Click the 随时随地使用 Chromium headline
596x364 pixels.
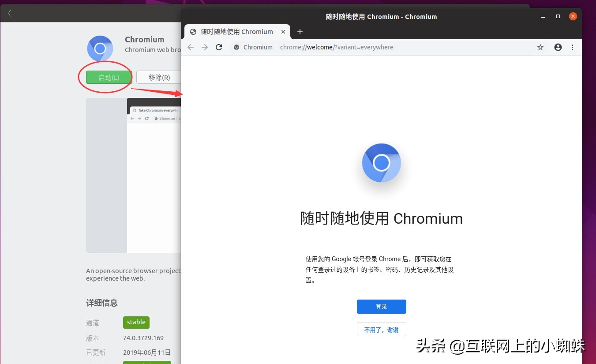pos(382,218)
